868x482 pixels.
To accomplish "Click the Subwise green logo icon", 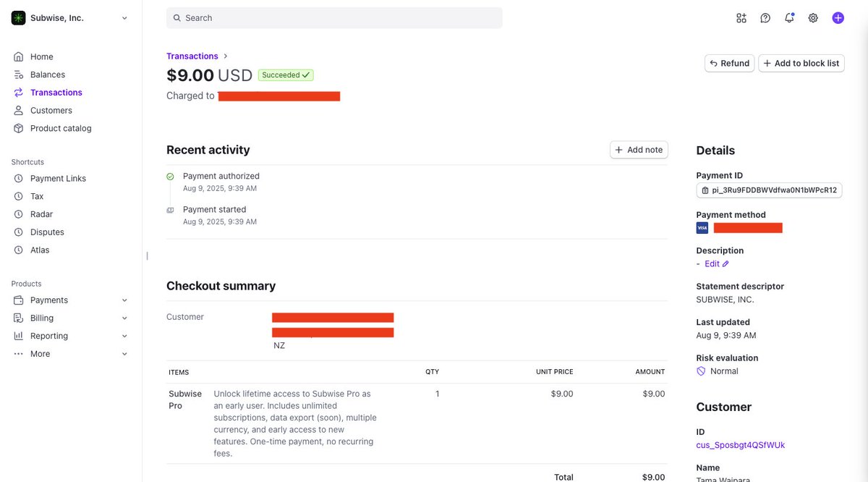I will [19, 18].
